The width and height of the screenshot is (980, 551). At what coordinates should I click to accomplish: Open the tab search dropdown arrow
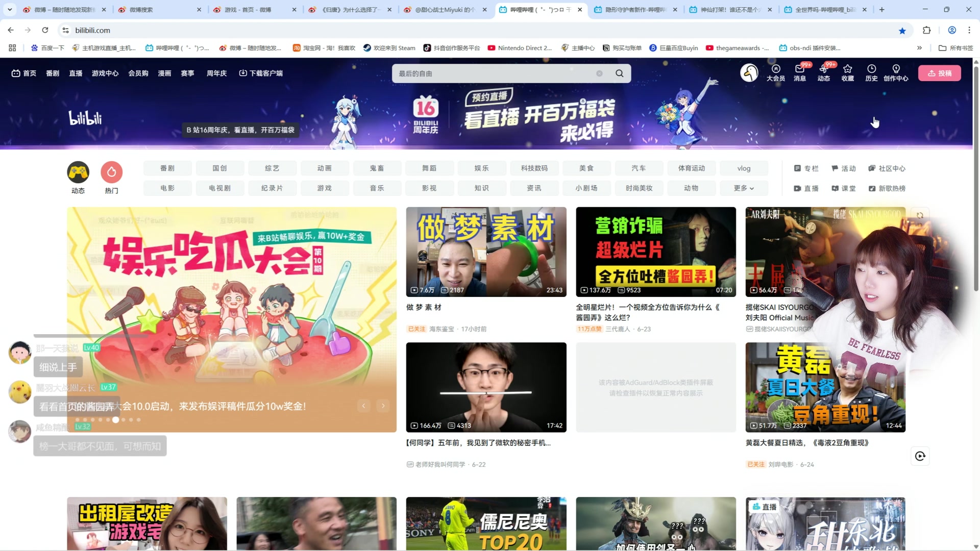click(10, 9)
